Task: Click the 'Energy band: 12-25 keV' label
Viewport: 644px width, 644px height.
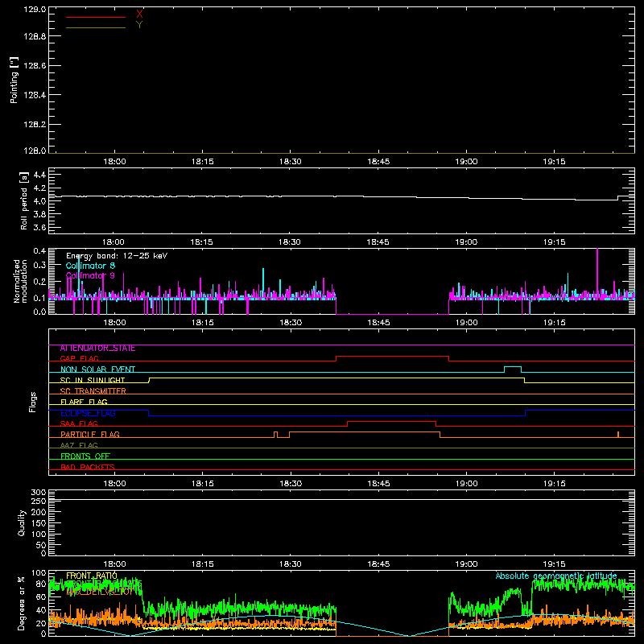Action: tap(117, 256)
